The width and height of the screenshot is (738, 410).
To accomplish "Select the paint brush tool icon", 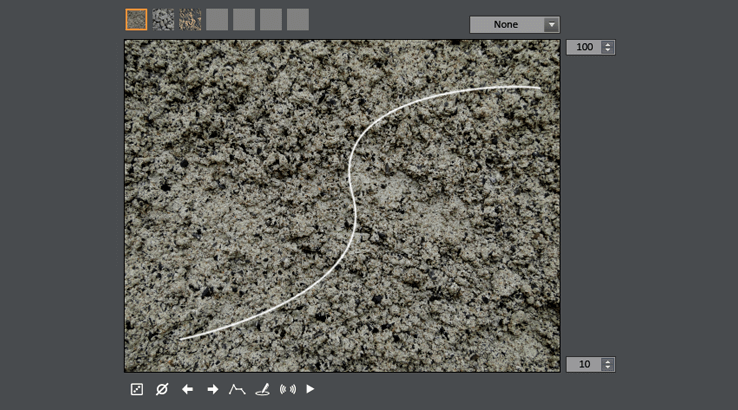I will [x=263, y=389].
